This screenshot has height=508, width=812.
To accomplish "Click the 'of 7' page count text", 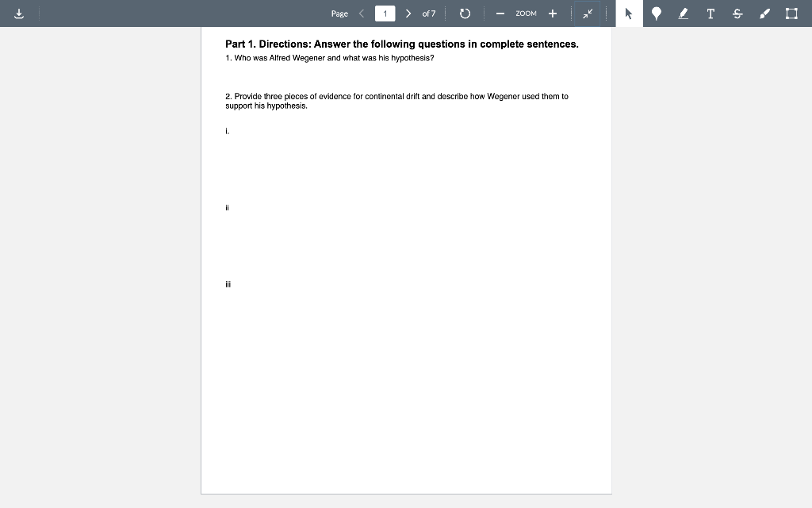I will 429,13.
